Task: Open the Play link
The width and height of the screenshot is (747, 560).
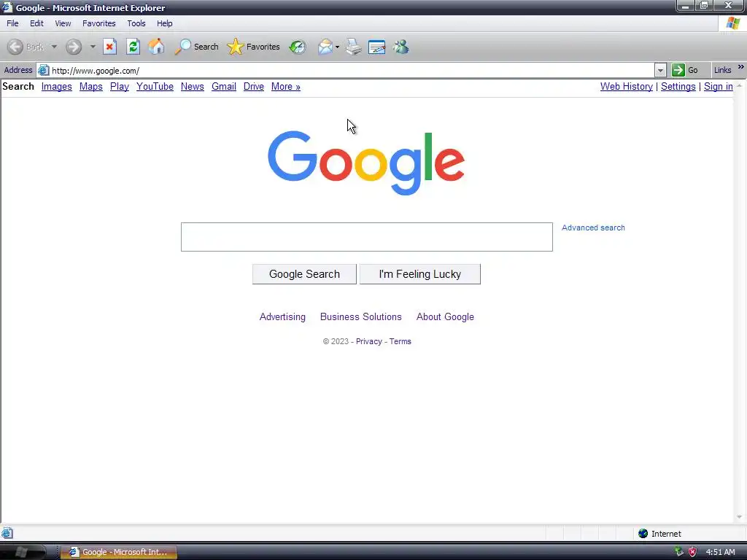Action: coord(120,87)
